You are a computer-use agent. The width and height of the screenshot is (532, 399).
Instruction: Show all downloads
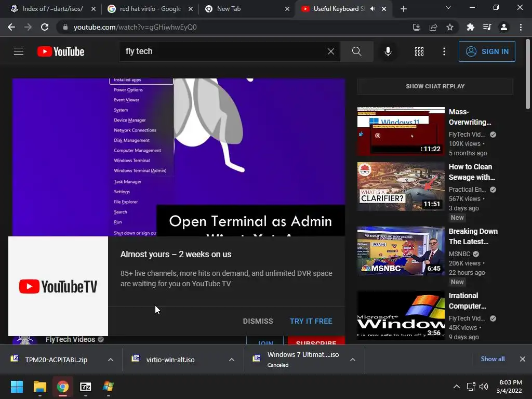[493, 359]
